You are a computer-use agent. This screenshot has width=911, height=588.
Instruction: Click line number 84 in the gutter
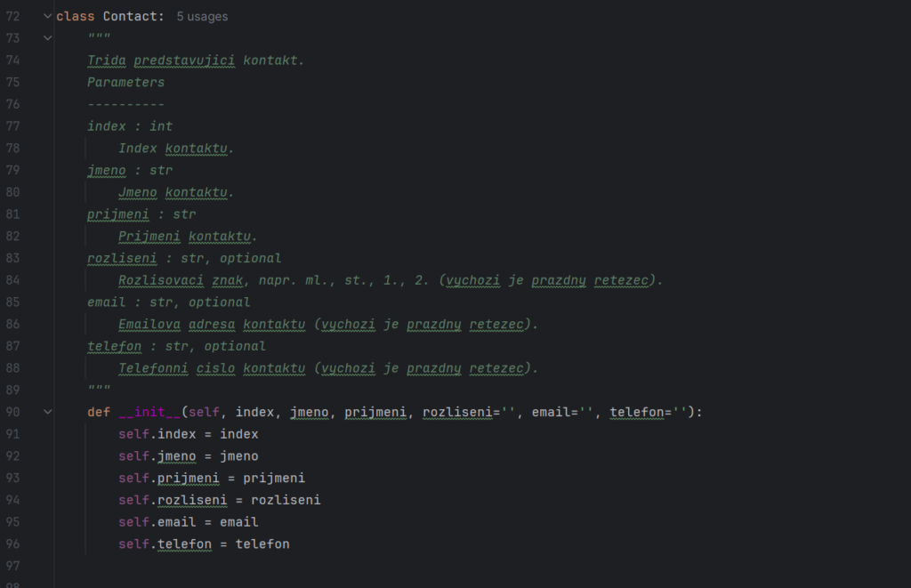coord(12,280)
